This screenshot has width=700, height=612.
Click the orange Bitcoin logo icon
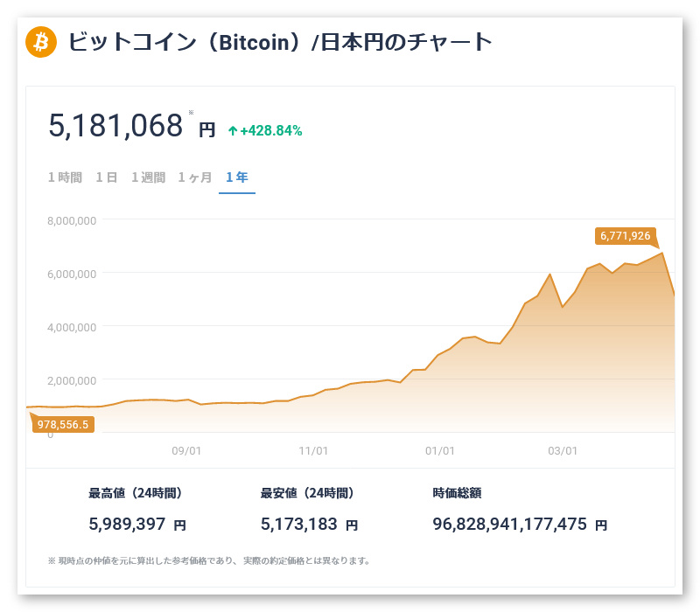click(41, 41)
